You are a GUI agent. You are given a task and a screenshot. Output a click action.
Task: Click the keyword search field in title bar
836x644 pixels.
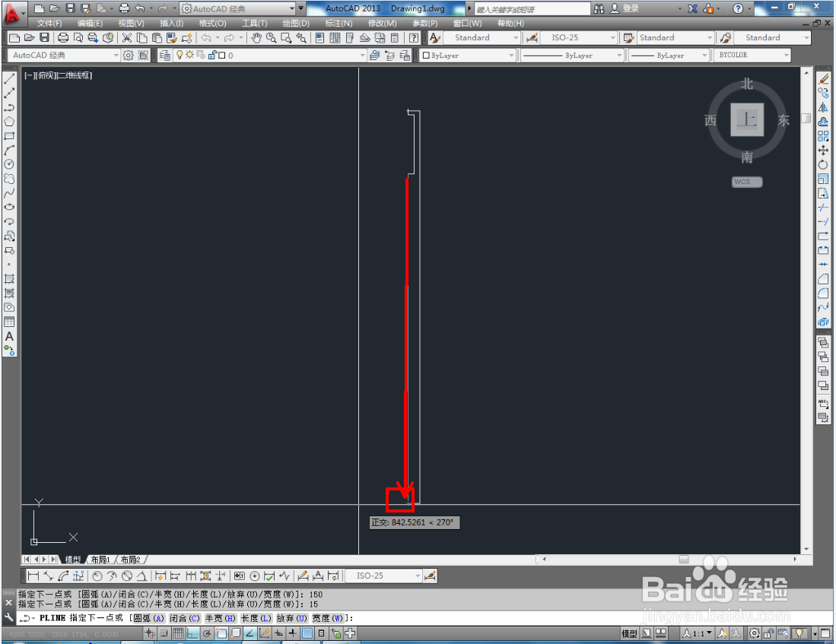[x=532, y=9]
